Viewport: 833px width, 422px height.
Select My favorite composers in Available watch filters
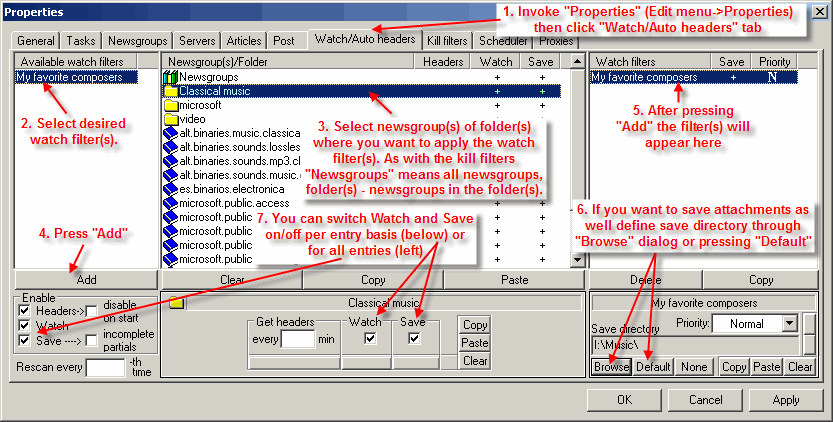pyautogui.click(x=70, y=77)
